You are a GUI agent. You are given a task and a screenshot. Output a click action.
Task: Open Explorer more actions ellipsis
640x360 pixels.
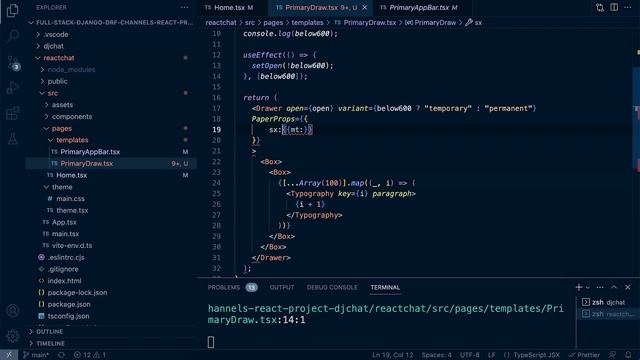tap(184, 7)
